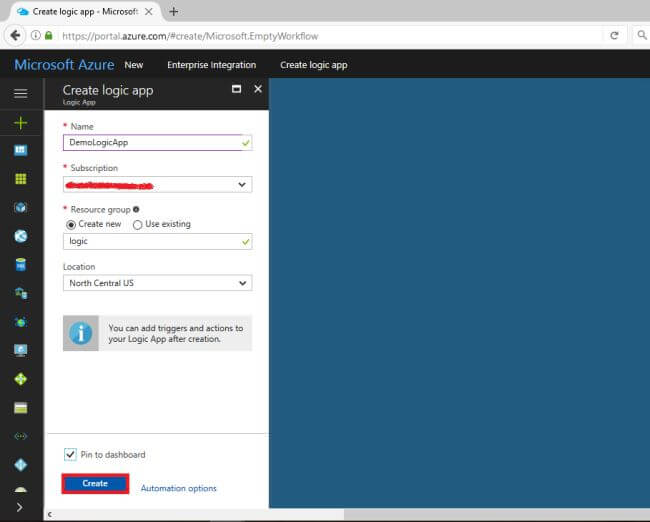This screenshot has width=650, height=522.
Task: Open App Services globe icon
Action: pyautogui.click(x=20, y=236)
